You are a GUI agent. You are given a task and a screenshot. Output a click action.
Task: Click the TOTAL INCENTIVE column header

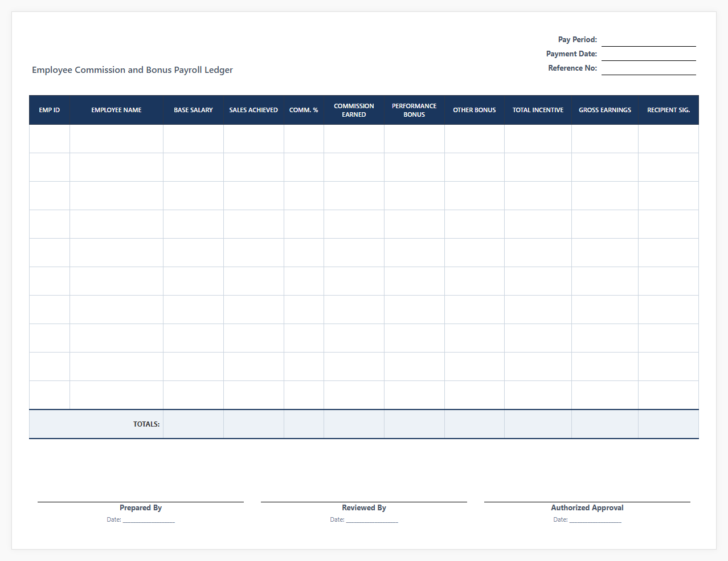(538, 110)
